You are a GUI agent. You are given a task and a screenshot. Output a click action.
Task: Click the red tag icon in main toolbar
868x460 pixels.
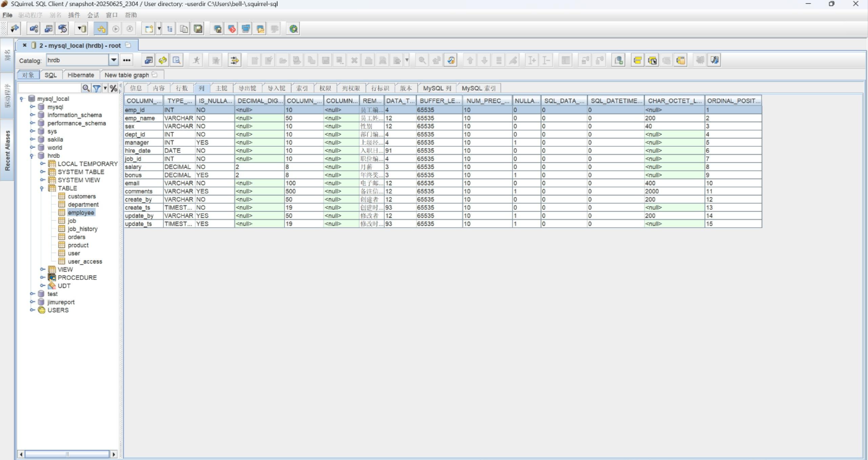(x=232, y=29)
